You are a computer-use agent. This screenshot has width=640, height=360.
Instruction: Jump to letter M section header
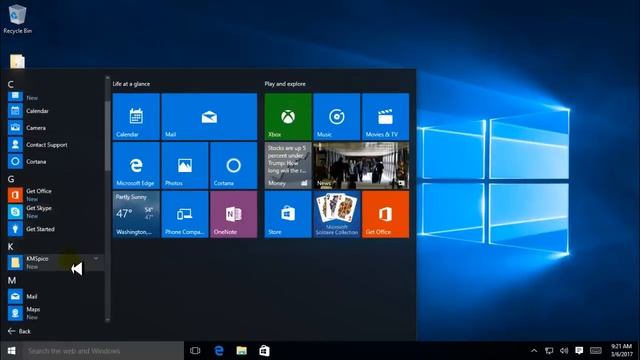point(12,280)
